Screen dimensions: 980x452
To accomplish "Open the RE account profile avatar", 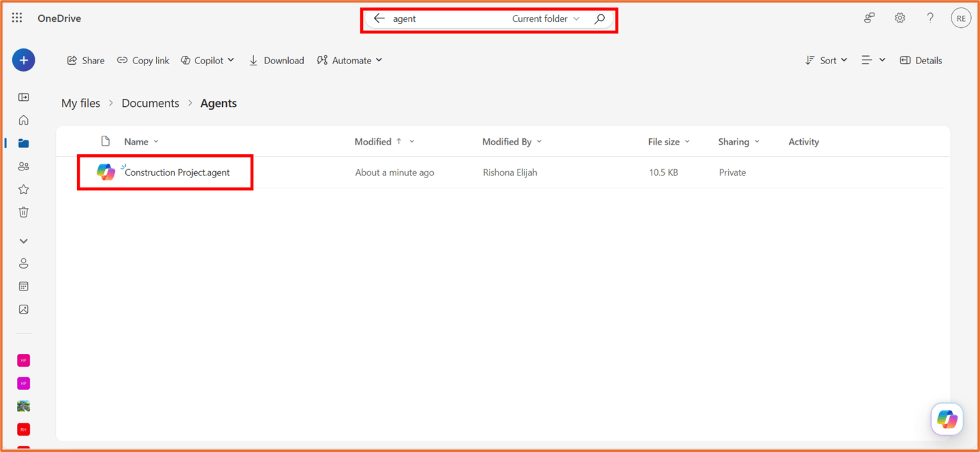I will pos(961,18).
